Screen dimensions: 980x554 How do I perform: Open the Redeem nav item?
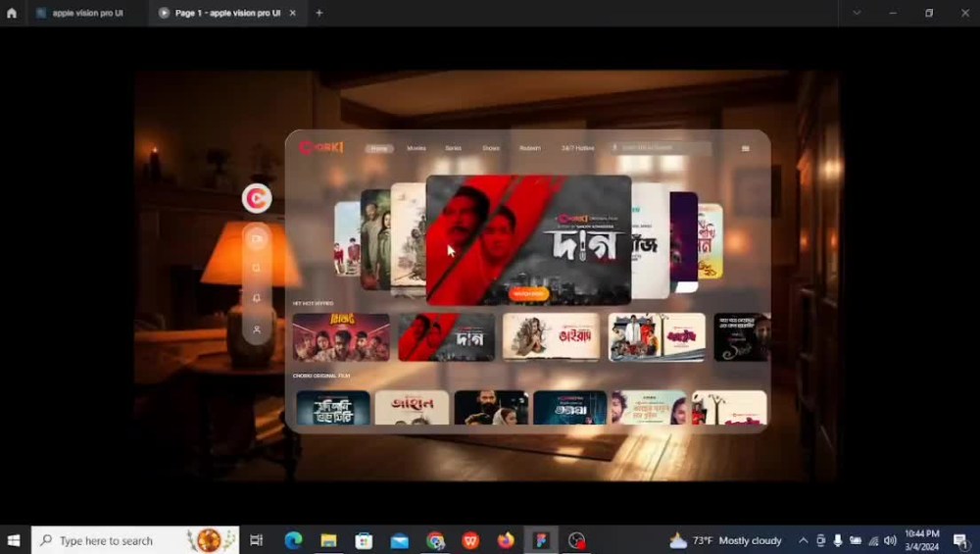(529, 148)
